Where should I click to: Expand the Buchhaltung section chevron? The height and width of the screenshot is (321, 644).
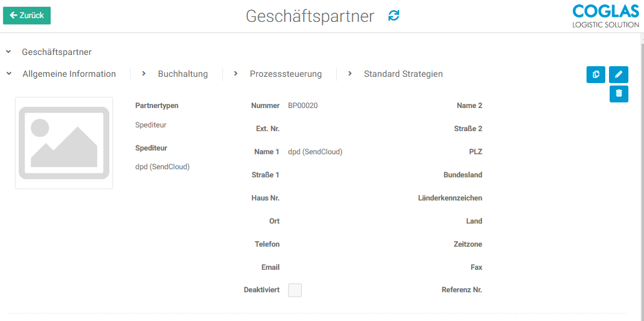point(144,74)
